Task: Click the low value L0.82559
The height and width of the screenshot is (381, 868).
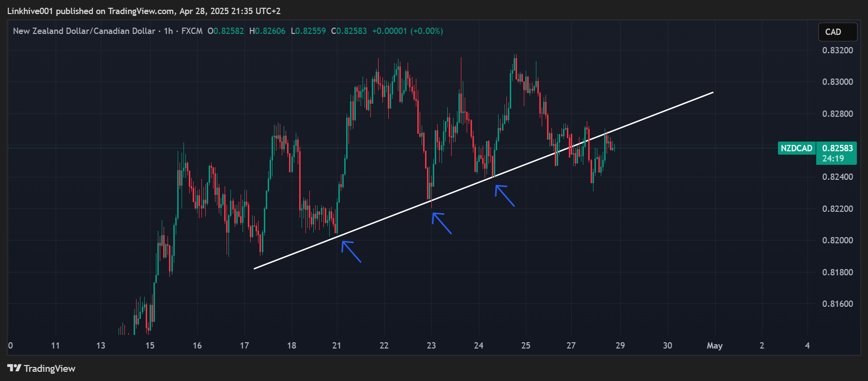Action: (x=308, y=31)
